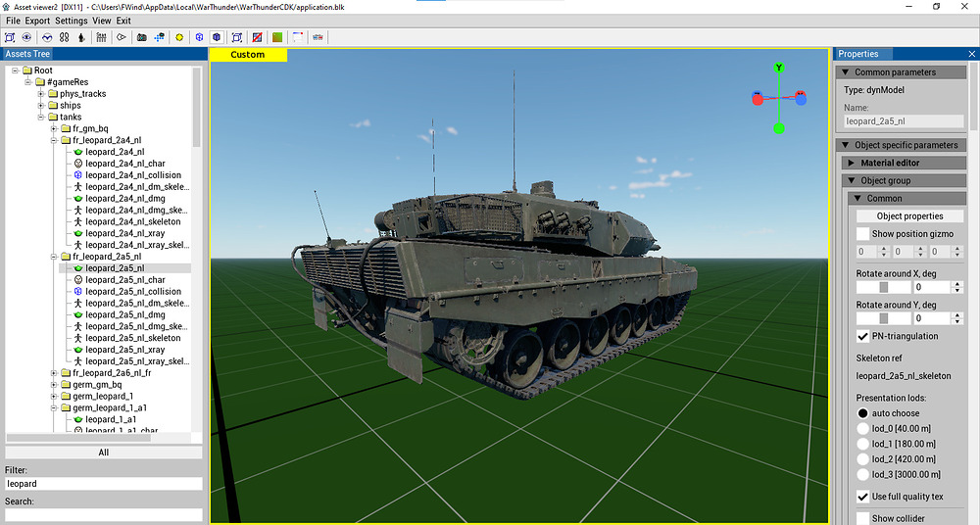Collapse the Object group section
Screen dimensions: 980x525
point(852,180)
